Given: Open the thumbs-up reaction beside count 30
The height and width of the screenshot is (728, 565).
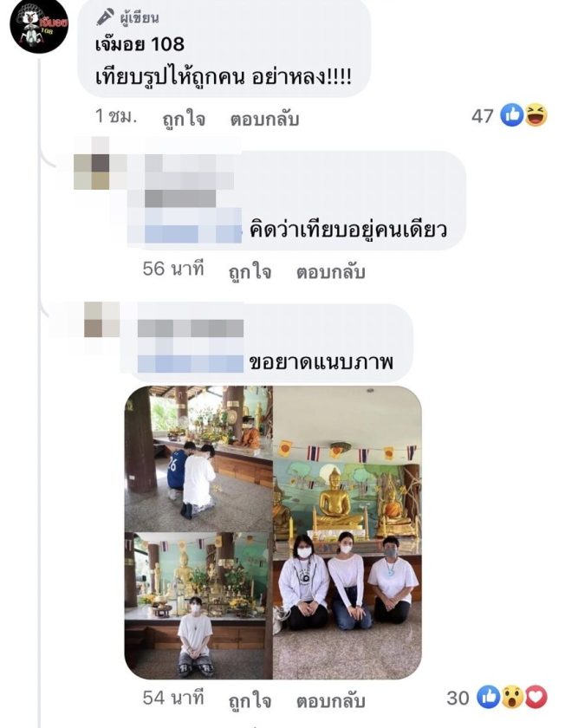Looking at the screenshot, I should 489,697.
